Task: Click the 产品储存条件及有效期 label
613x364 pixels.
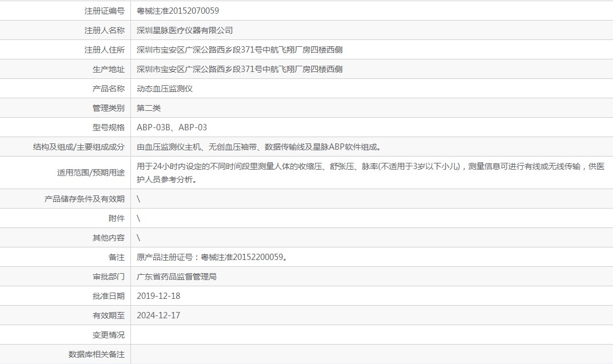Action: (x=85, y=199)
